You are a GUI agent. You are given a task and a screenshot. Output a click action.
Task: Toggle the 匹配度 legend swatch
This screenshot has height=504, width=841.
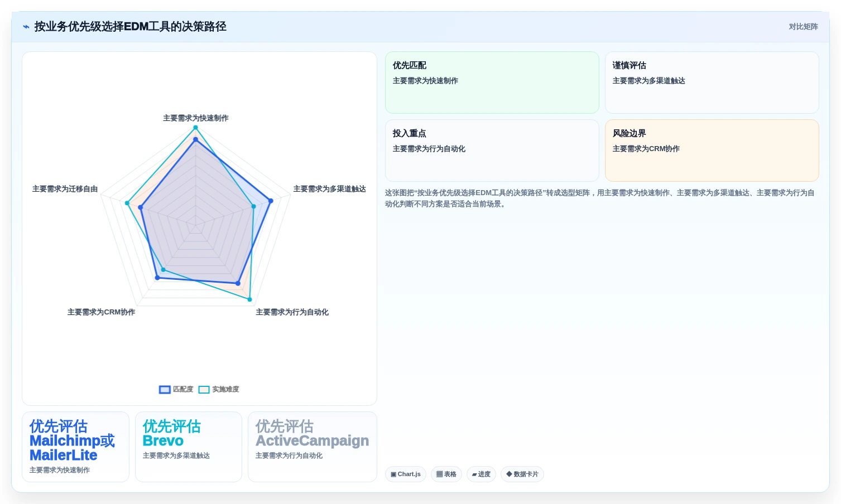pyautogui.click(x=165, y=390)
